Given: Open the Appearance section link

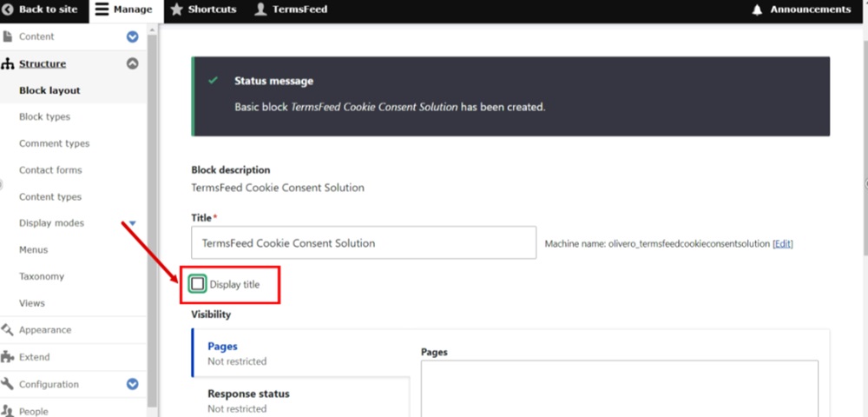Looking at the screenshot, I should coord(45,329).
